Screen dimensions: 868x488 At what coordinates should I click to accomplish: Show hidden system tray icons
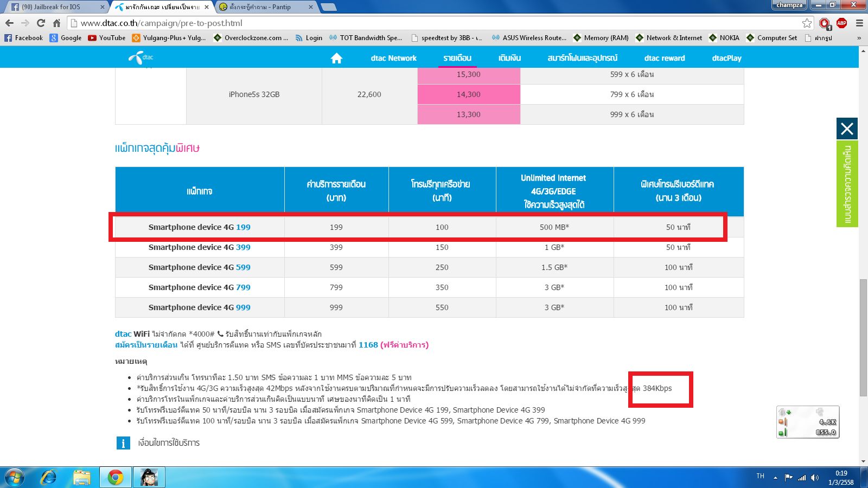pyautogui.click(x=775, y=478)
